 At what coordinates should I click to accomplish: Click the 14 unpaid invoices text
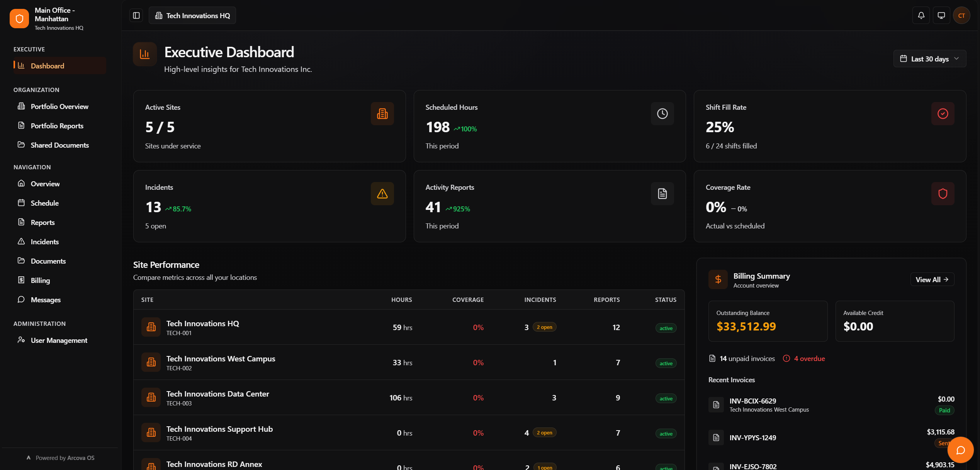click(x=747, y=359)
